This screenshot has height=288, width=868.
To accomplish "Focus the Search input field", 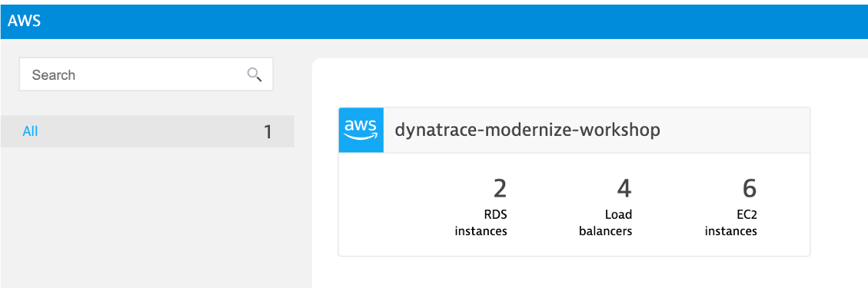I will 146,74.
